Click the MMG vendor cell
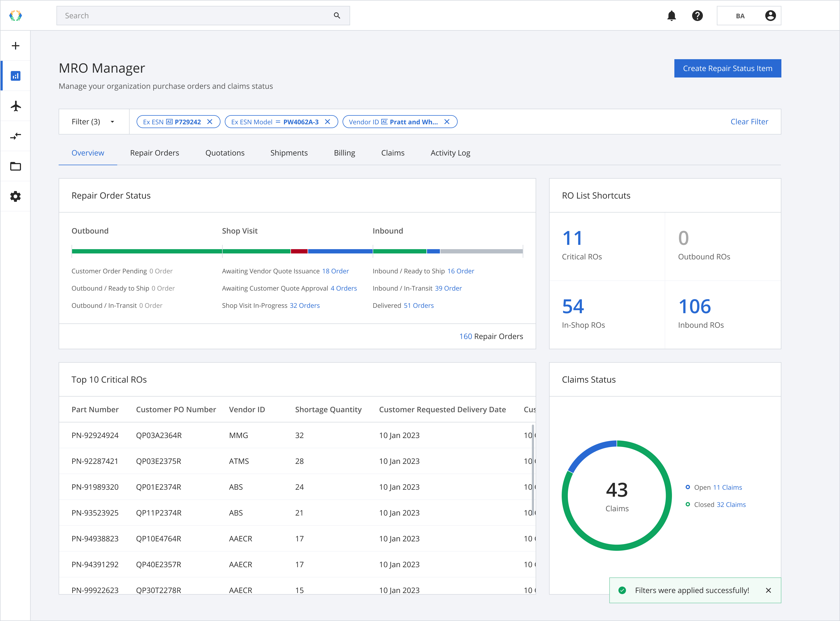The image size is (840, 621). click(x=239, y=435)
